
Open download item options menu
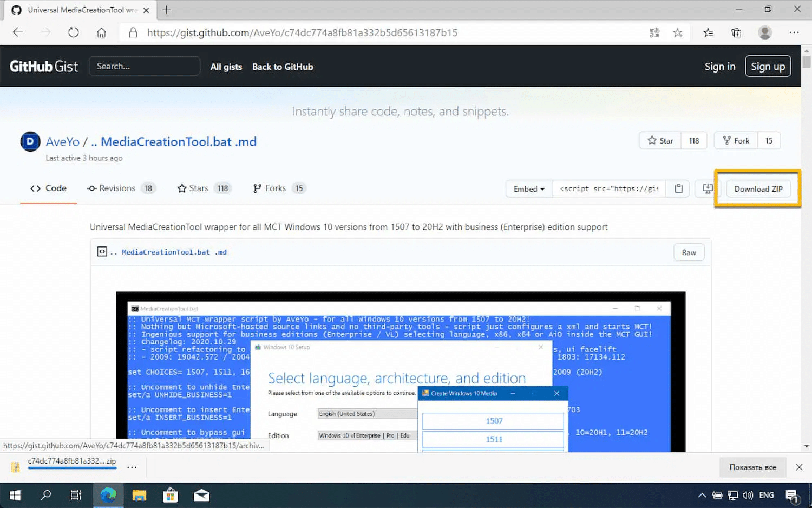132,467
